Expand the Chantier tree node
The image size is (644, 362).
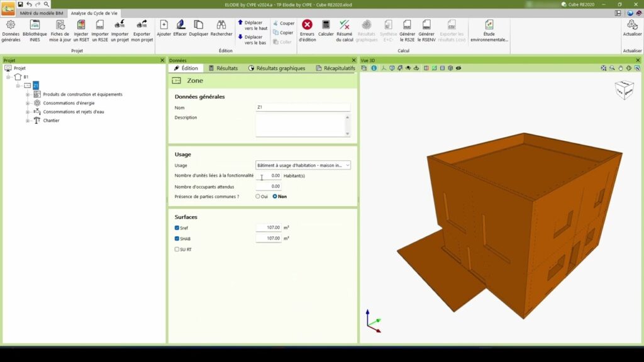[x=28, y=121]
